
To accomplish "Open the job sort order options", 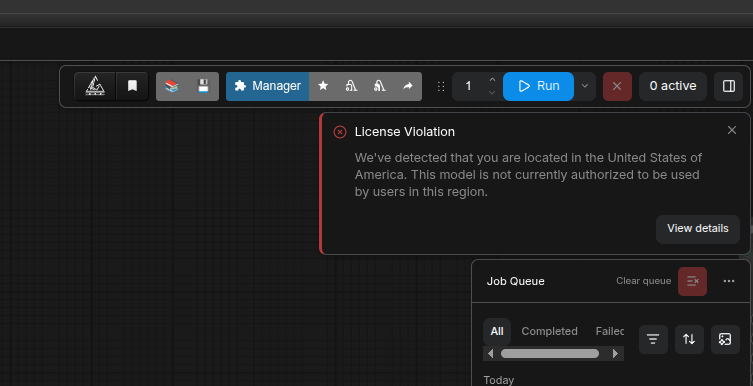I will coord(689,339).
